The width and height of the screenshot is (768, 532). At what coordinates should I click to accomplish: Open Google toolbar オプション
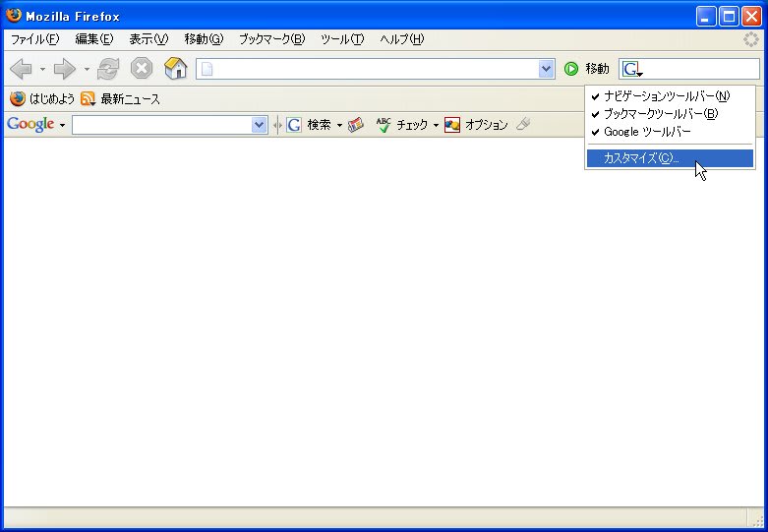[477, 125]
